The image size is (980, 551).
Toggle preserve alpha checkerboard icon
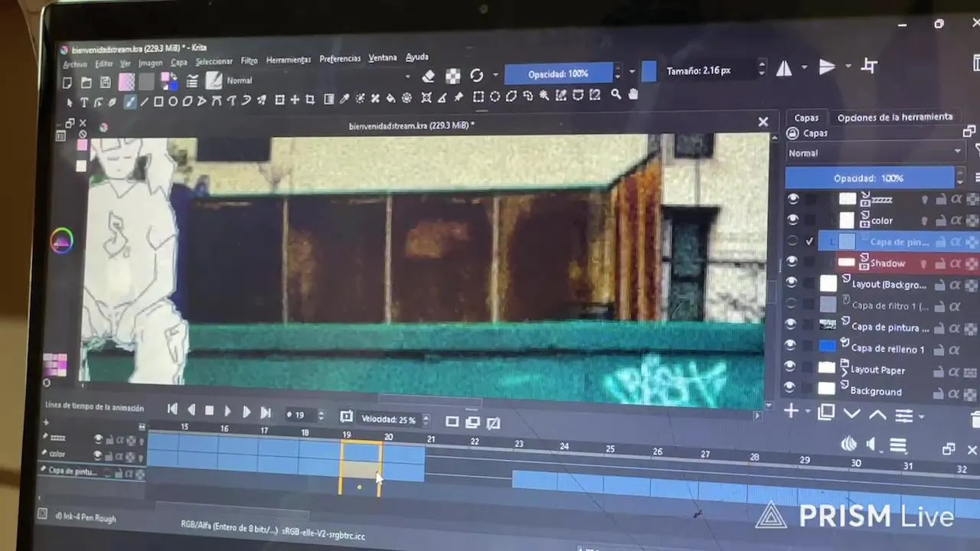(453, 76)
